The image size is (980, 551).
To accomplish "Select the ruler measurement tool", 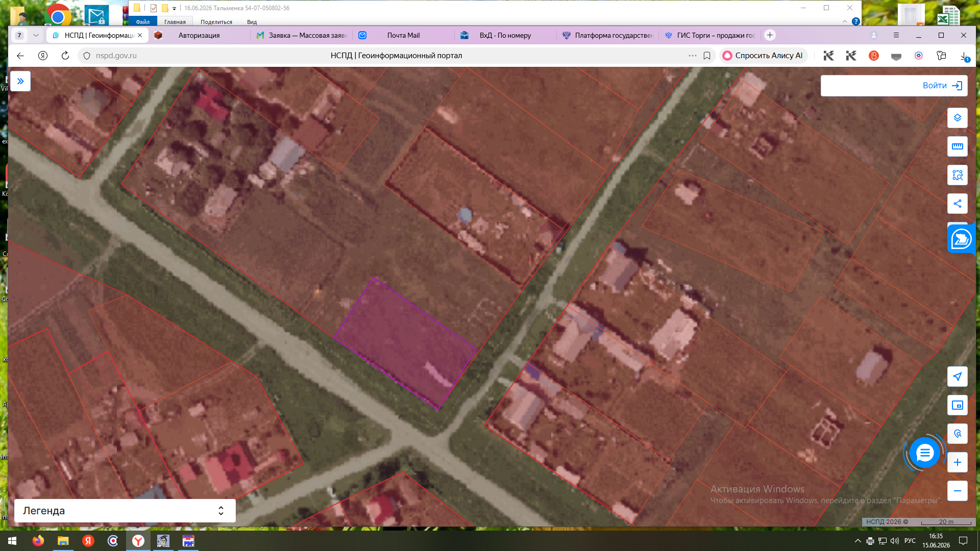I will click(x=957, y=146).
